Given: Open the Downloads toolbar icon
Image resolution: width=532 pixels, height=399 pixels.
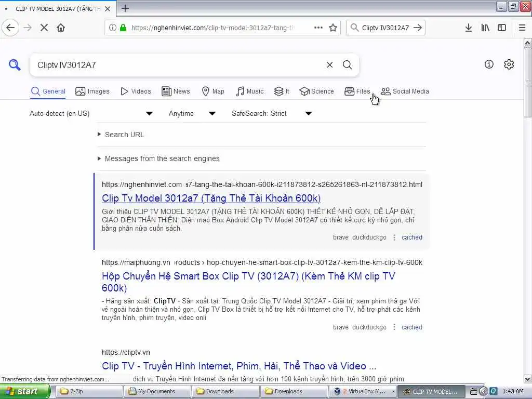Looking at the screenshot, I should point(469,28).
